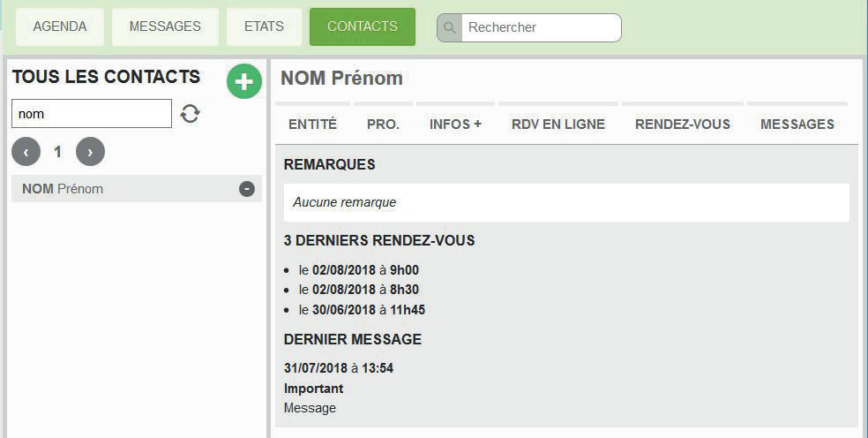Click the refresh contacts list icon
Viewport: 868px width, 438px height.
click(x=190, y=114)
